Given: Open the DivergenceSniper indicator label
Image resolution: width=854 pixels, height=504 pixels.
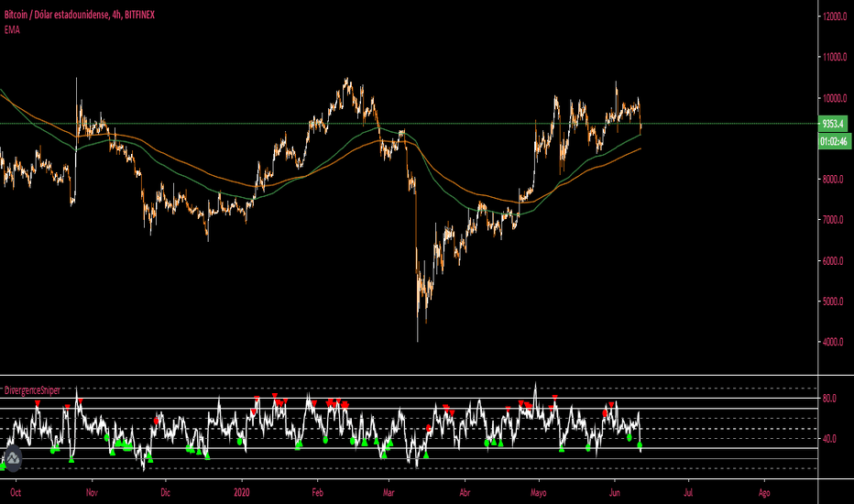Looking at the screenshot, I should point(32,390).
